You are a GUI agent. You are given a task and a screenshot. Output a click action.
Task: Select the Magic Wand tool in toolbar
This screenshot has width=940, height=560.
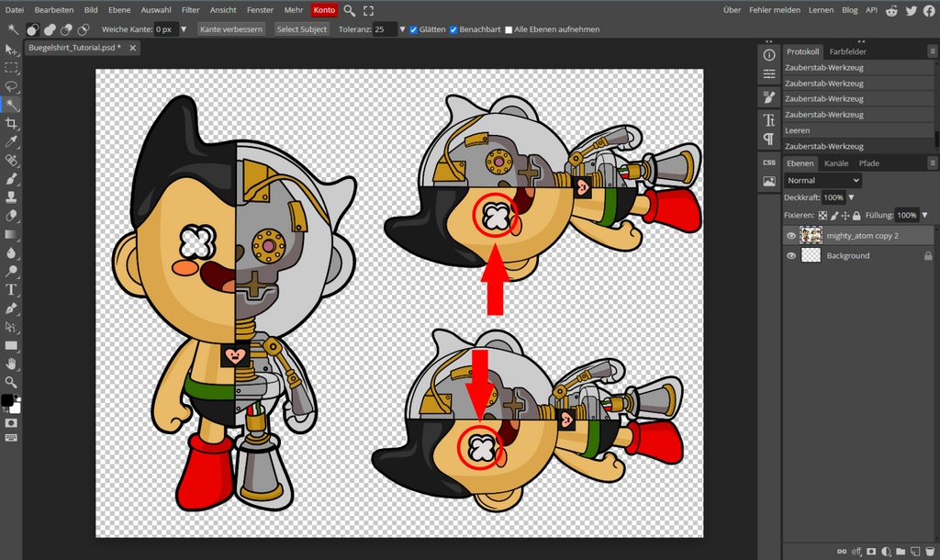point(11,105)
